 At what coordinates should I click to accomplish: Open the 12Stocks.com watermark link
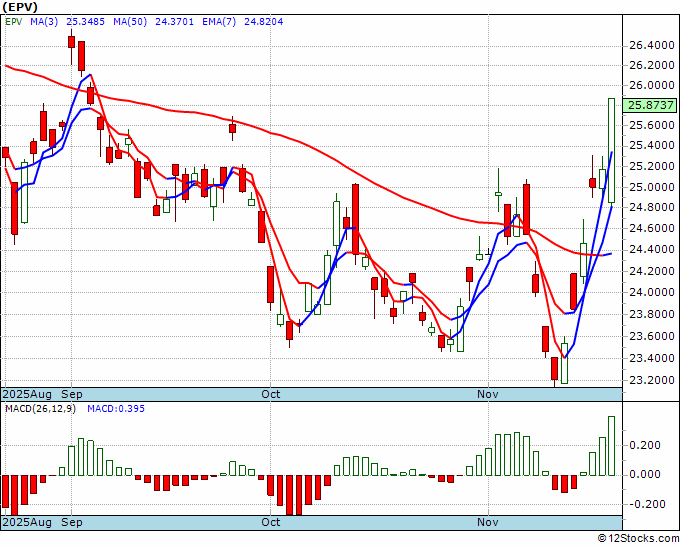point(637,538)
